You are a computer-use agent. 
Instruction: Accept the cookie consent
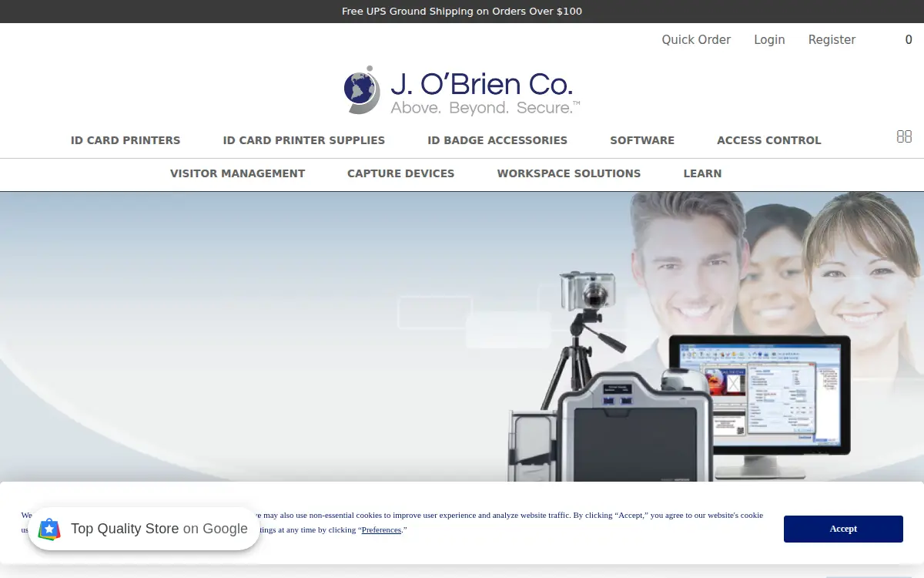click(x=843, y=529)
